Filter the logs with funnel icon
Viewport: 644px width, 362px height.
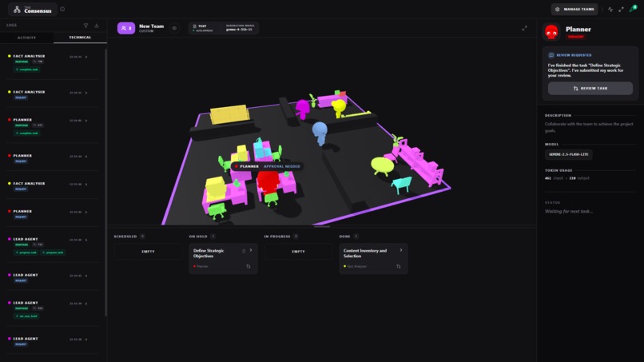85,26
